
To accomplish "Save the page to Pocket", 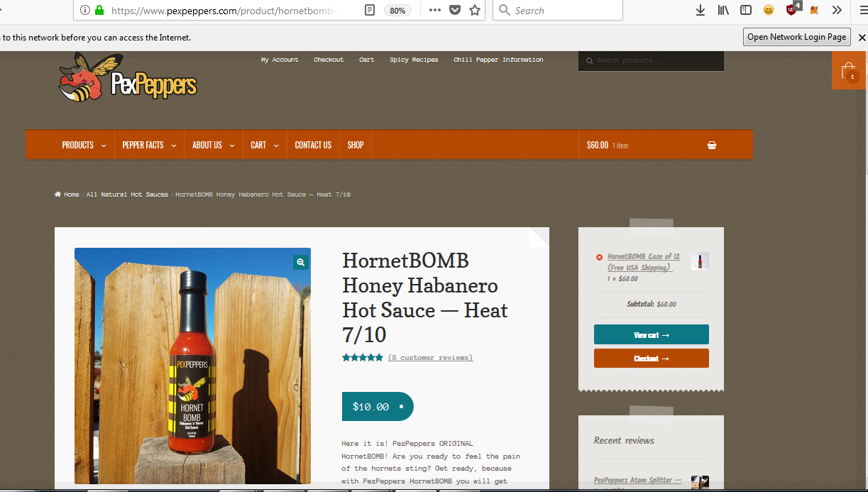I will coord(455,11).
